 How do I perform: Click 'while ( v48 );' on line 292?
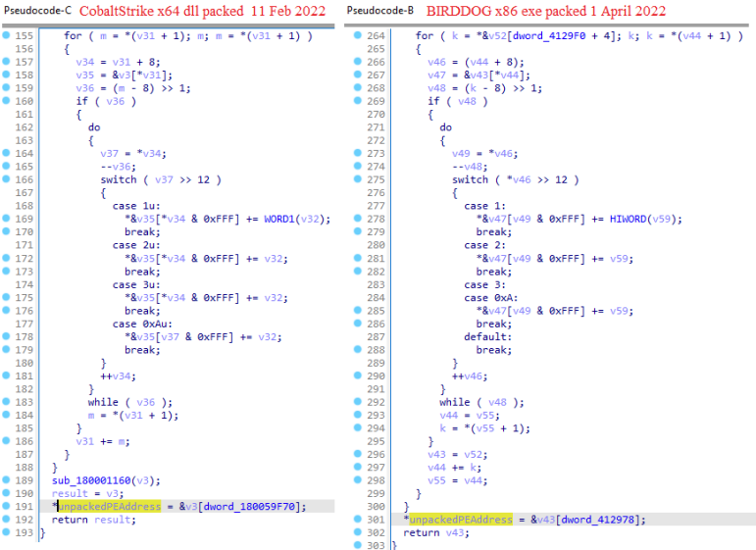tap(481, 402)
